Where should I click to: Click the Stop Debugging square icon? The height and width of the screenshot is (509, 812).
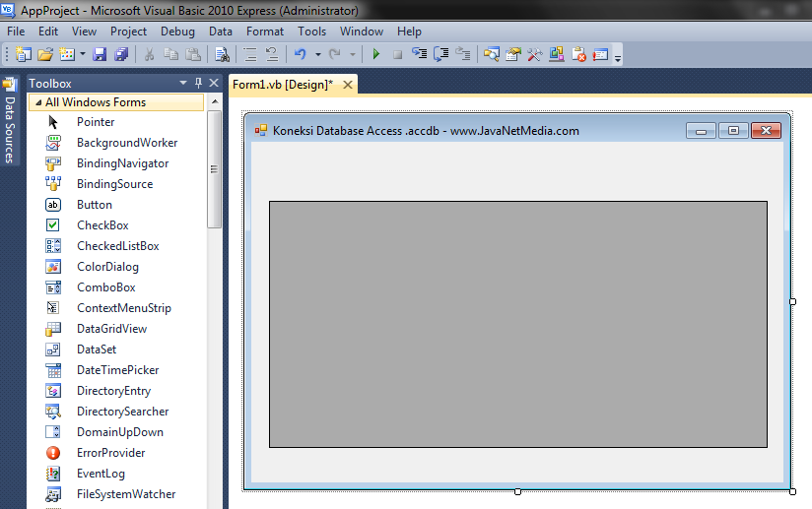click(398, 54)
